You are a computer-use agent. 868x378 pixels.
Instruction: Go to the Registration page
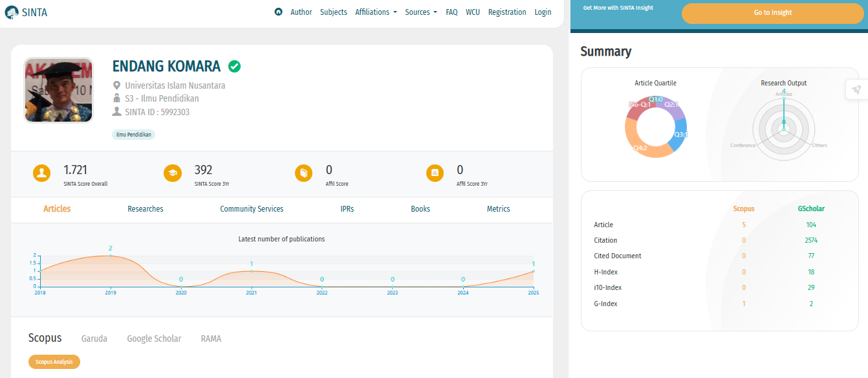click(507, 12)
